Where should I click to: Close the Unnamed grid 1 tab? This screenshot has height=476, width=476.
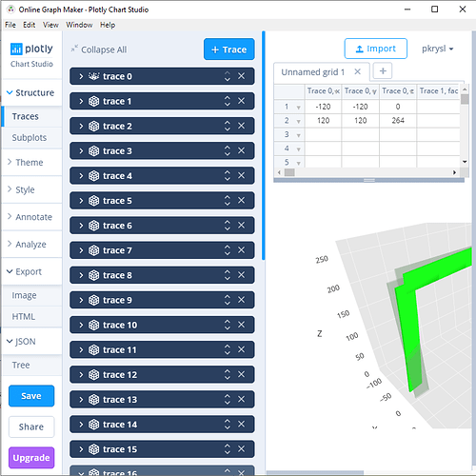pyautogui.click(x=358, y=71)
